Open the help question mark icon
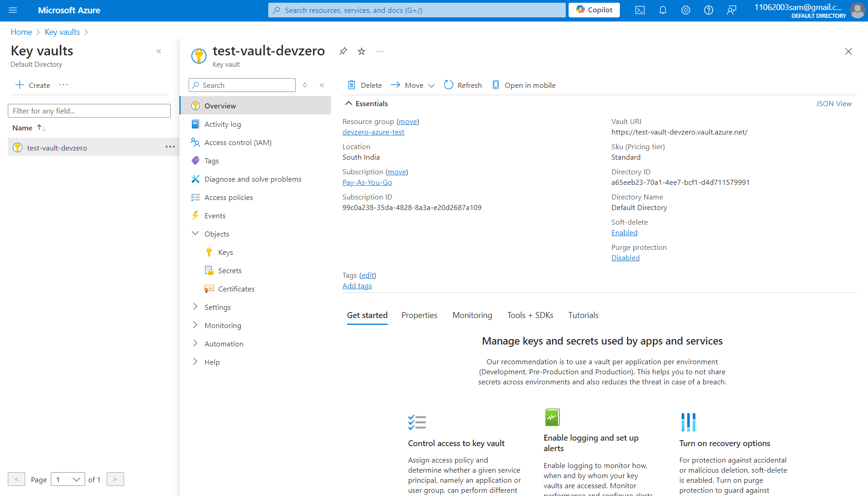Viewport: 868px width, 496px height. pos(709,10)
